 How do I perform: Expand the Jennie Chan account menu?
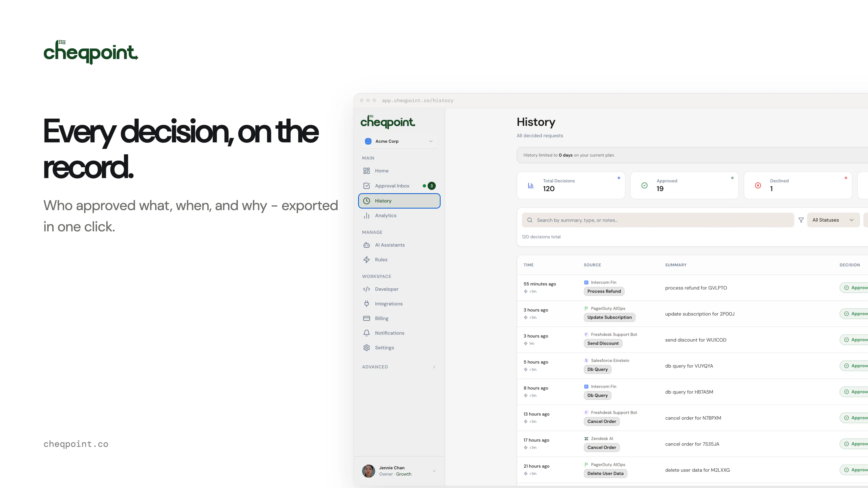tap(399, 471)
